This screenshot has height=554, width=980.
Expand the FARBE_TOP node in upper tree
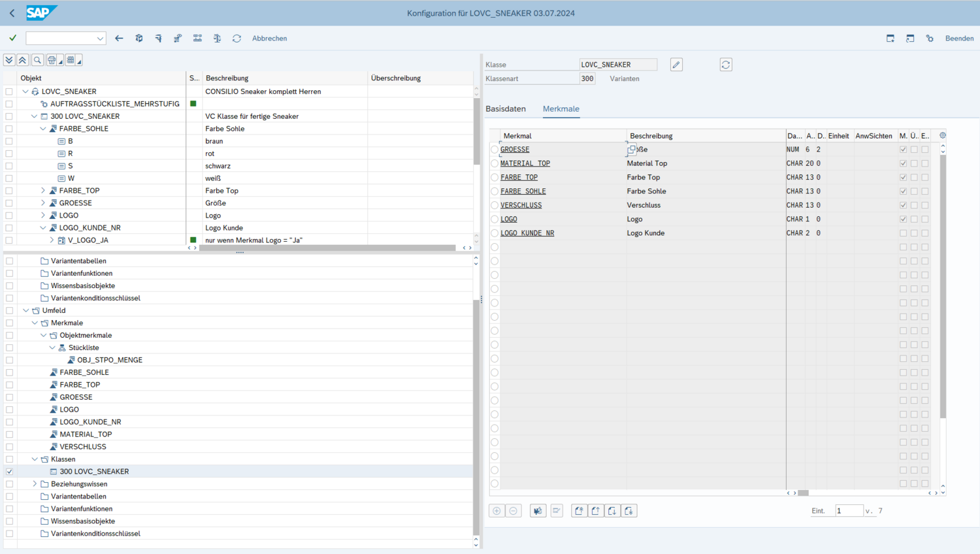point(43,191)
